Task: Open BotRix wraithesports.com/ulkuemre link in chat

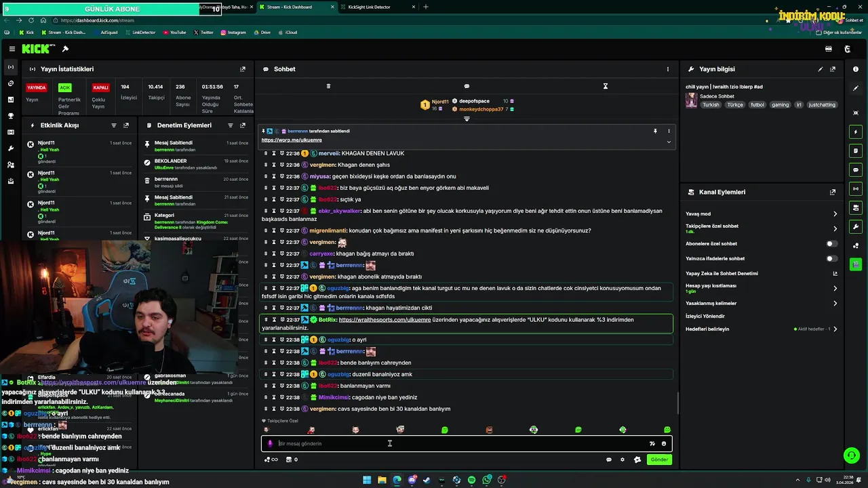Action: click(x=384, y=320)
